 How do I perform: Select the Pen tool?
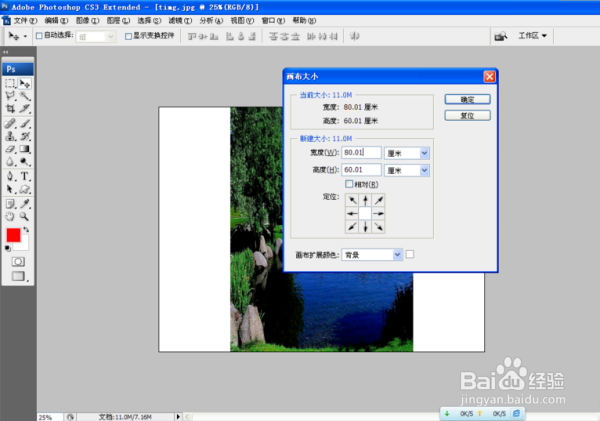coord(10,176)
